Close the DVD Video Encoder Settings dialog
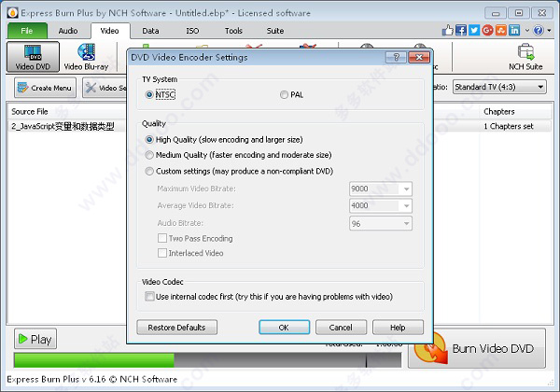This screenshot has height=392, width=560. 419,57
